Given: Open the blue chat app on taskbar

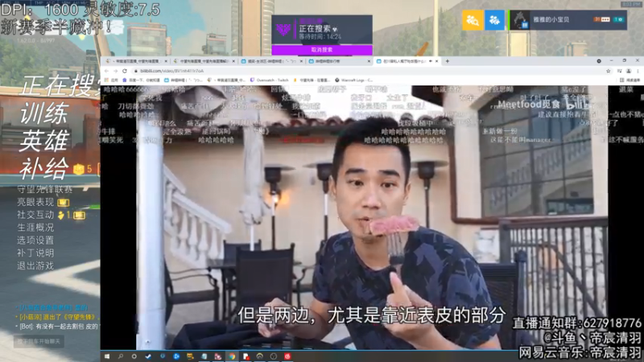Looking at the screenshot, I should coord(176,356).
